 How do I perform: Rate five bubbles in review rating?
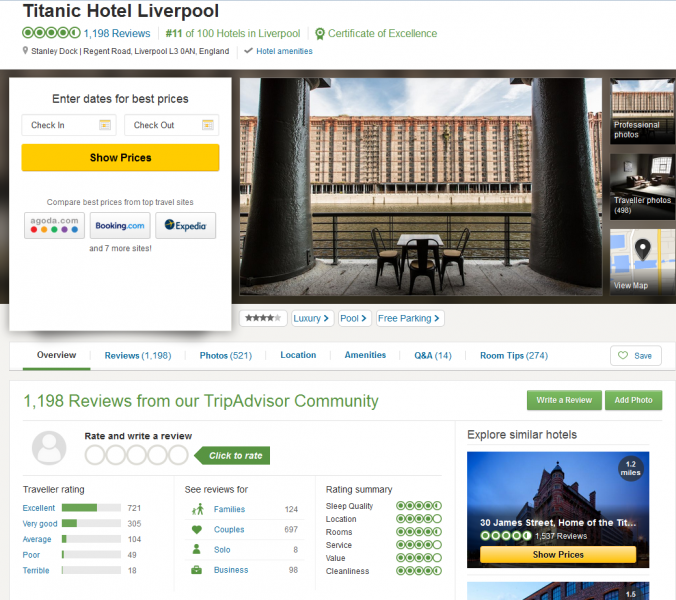point(178,455)
